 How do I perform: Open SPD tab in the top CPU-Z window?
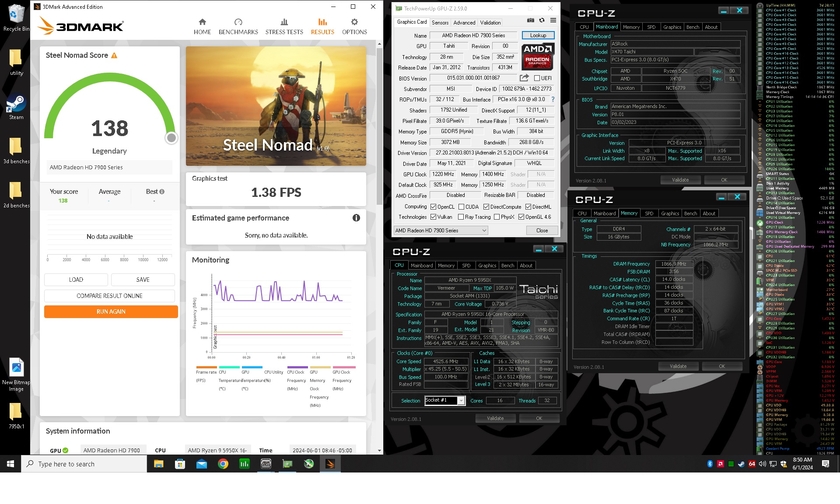tap(651, 27)
